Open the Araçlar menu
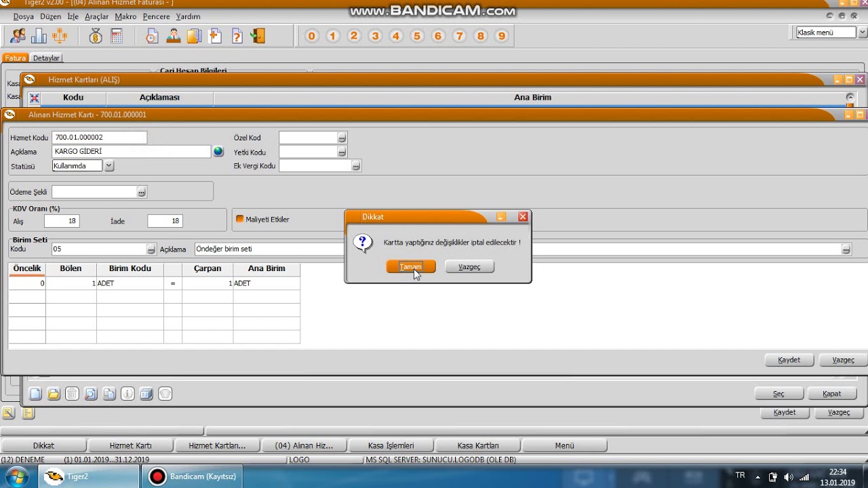868x488 pixels. 96,16
